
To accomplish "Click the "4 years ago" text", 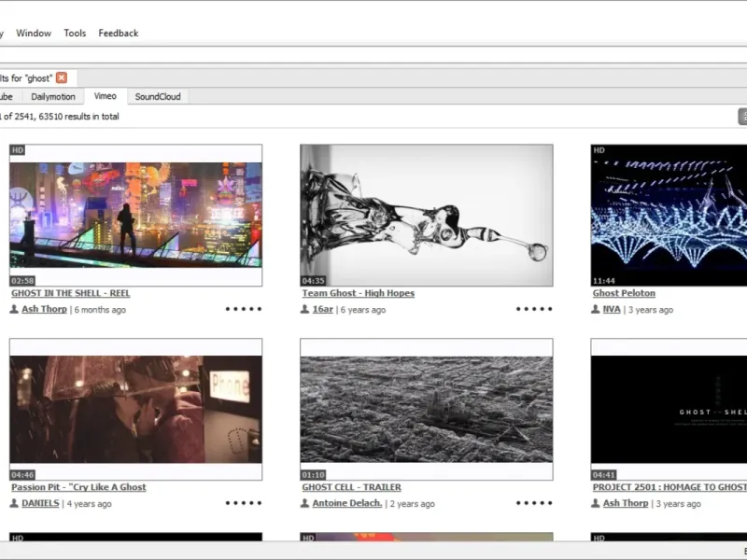I will pos(89,503).
